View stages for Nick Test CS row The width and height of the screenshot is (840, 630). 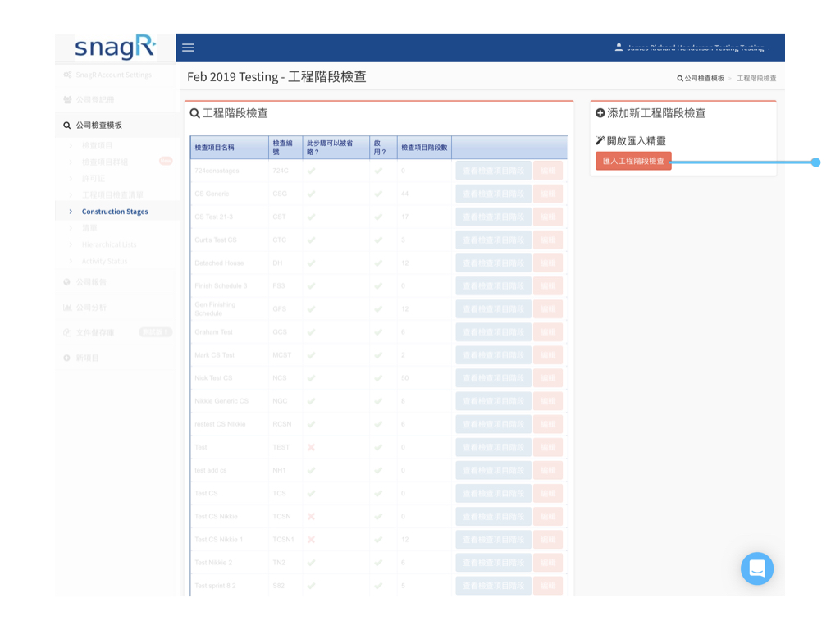(493, 378)
